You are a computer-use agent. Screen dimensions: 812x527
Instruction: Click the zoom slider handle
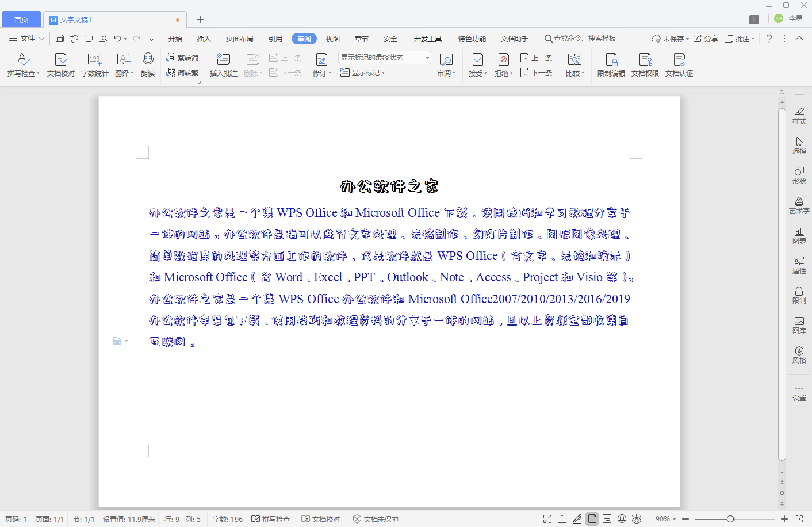pyautogui.click(x=730, y=519)
